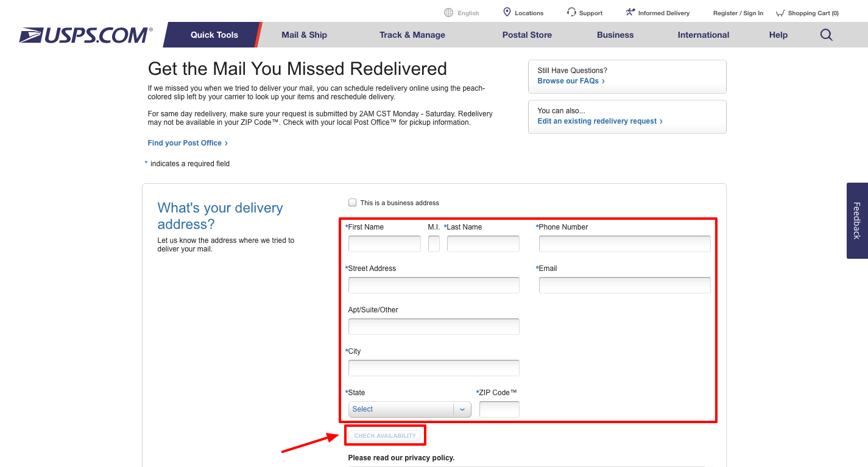The height and width of the screenshot is (467, 868).
Task: Open the International menu
Action: 704,35
